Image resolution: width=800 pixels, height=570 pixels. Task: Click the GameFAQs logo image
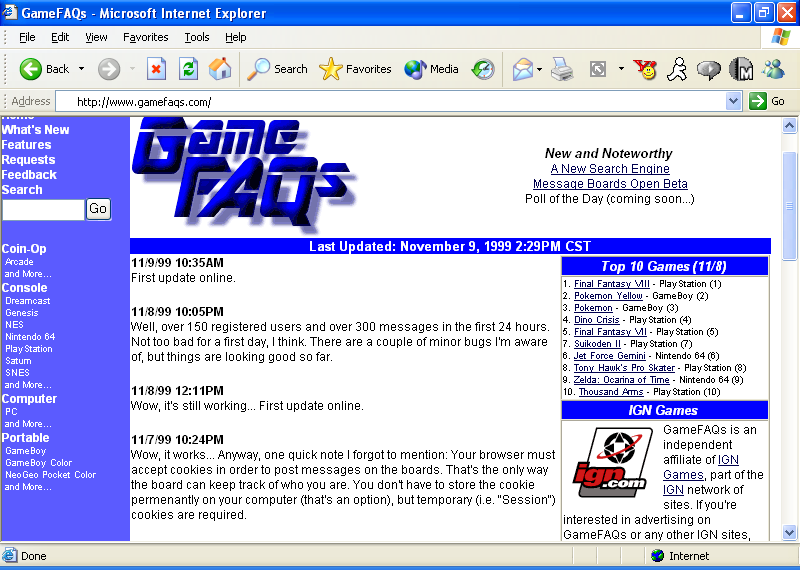click(243, 174)
